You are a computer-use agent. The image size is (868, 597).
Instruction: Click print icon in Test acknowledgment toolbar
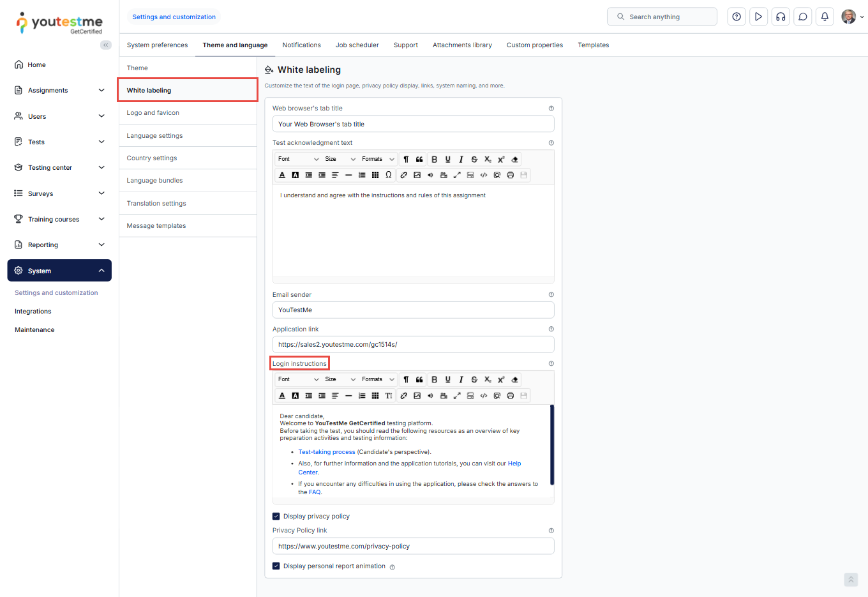511,175
